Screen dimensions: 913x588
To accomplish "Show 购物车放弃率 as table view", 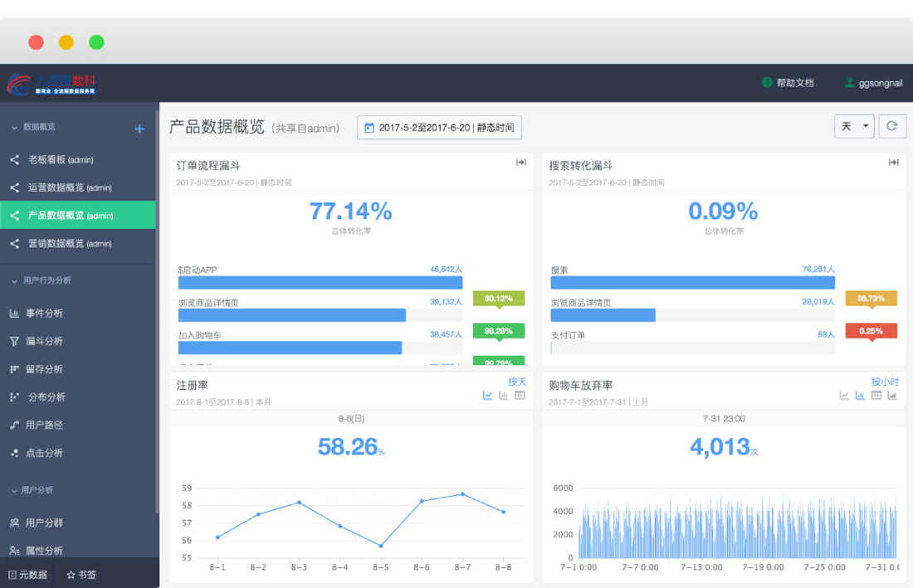I will click(876, 396).
